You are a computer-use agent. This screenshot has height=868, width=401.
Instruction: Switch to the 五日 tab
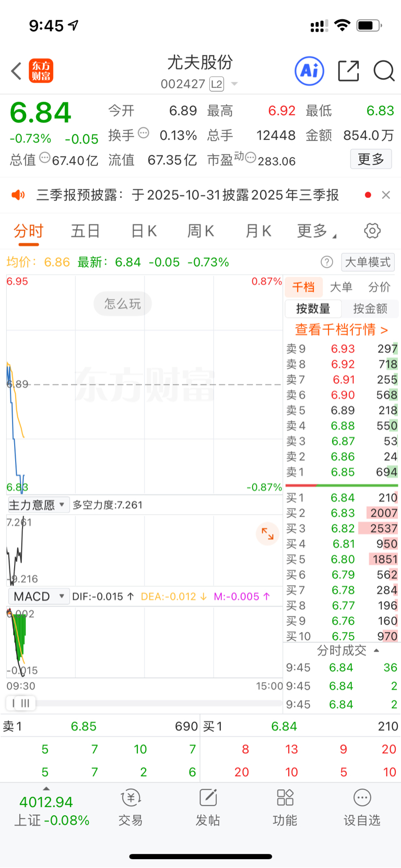(85, 231)
